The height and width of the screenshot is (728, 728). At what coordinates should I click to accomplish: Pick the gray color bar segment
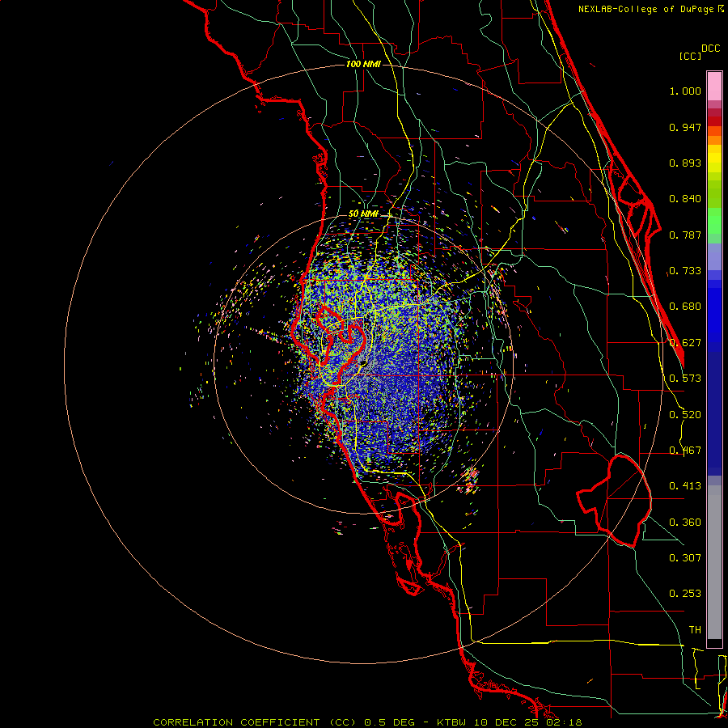[x=714, y=562]
